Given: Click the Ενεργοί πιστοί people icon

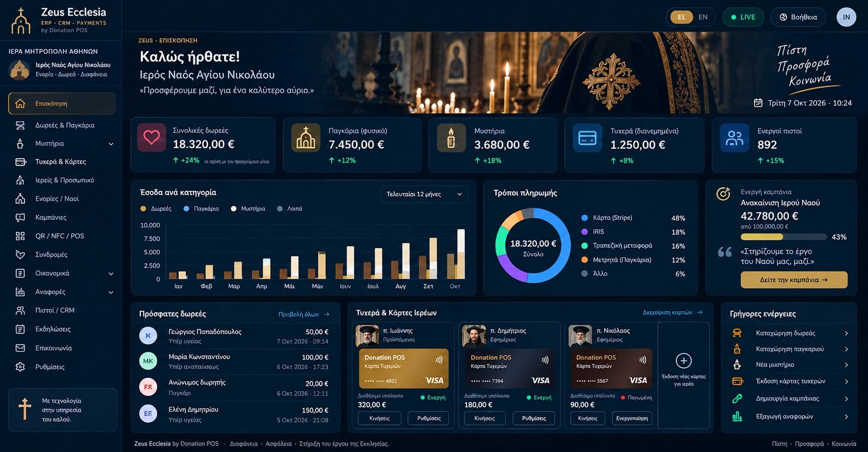Looking at the screenshot, I should pos(735,138).
